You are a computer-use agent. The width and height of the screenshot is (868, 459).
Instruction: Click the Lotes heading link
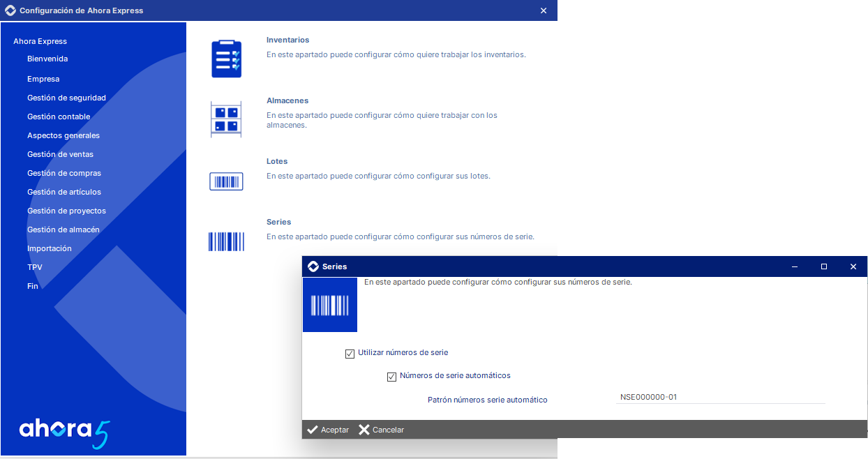(277, 161)
